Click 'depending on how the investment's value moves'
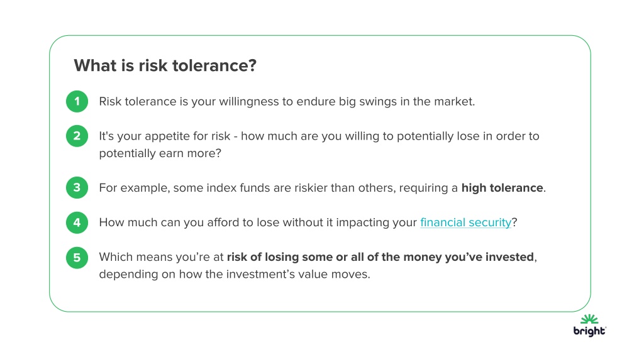 (x=235, y=274)
